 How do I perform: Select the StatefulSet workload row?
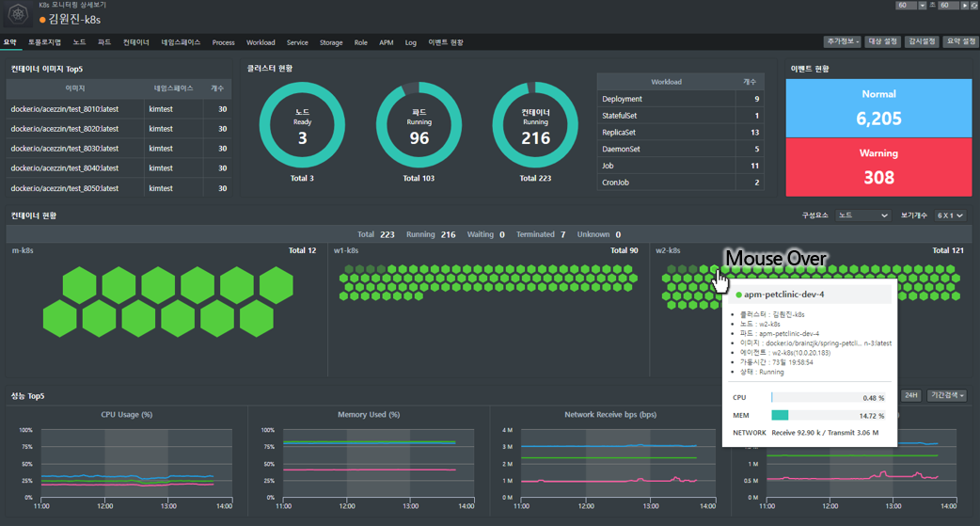tap(680, 116)
